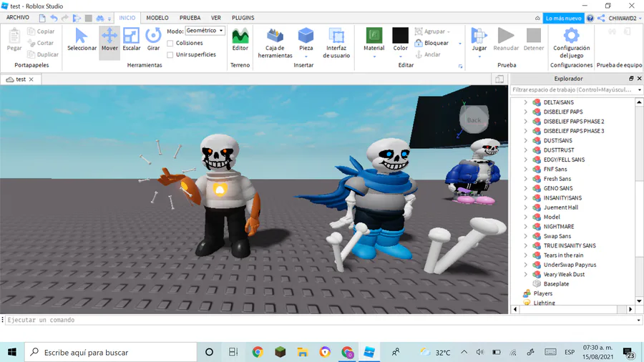The height and width of the screenshot is (362, 644).
Task: Open the Jugar dropdown arrow
Action: [479, 57]
